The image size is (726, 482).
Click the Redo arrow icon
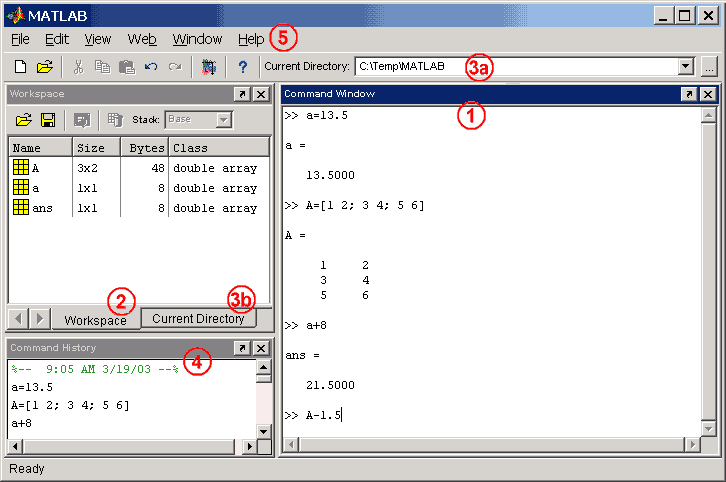pyautogui.click(x=175, y=67)
